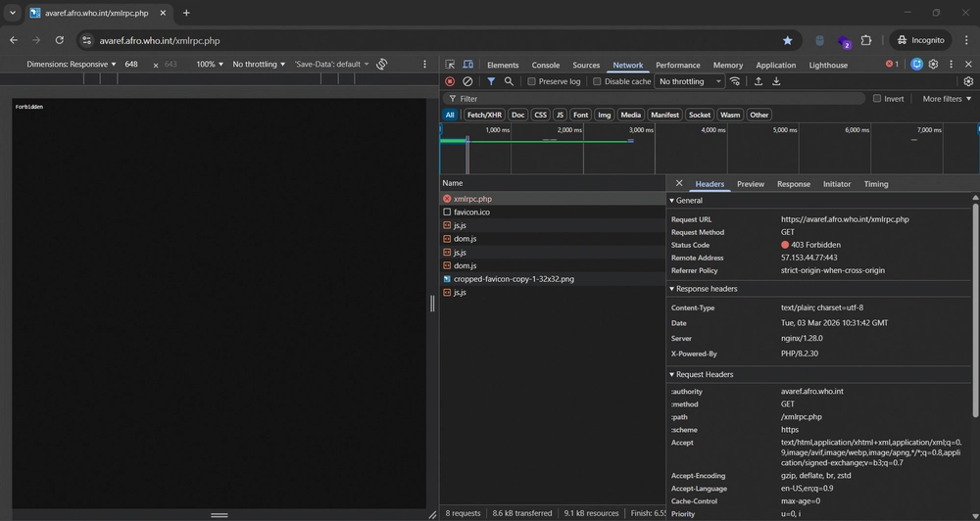
Task: Enable the Disable cache checkbox
Action: click(597, 81)
